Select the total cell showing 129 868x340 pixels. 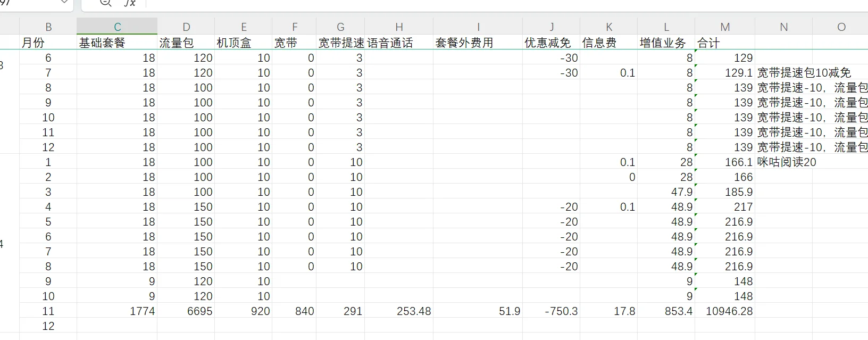[725, 58]
